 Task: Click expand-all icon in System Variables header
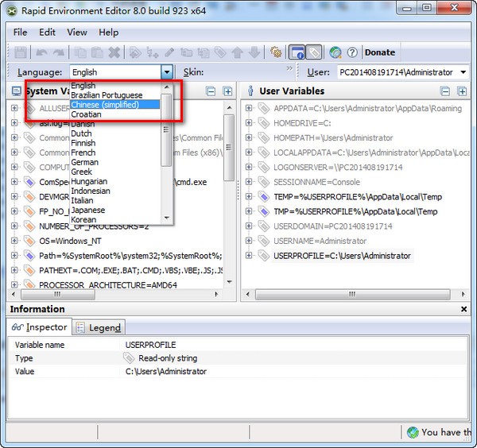coord(227,91)
